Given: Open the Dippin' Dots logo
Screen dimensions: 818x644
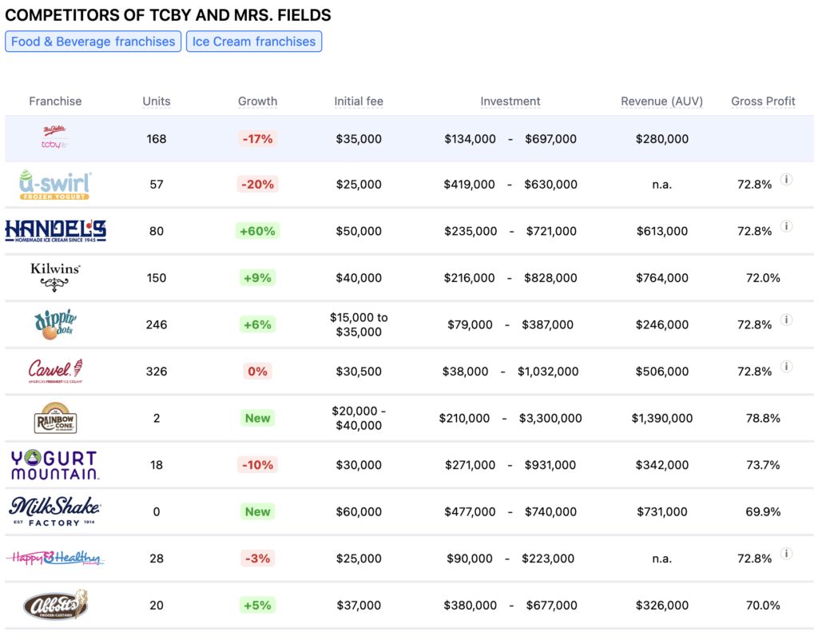Looking at the screenshot, I should pyautogui.click(x=55, y=324).
